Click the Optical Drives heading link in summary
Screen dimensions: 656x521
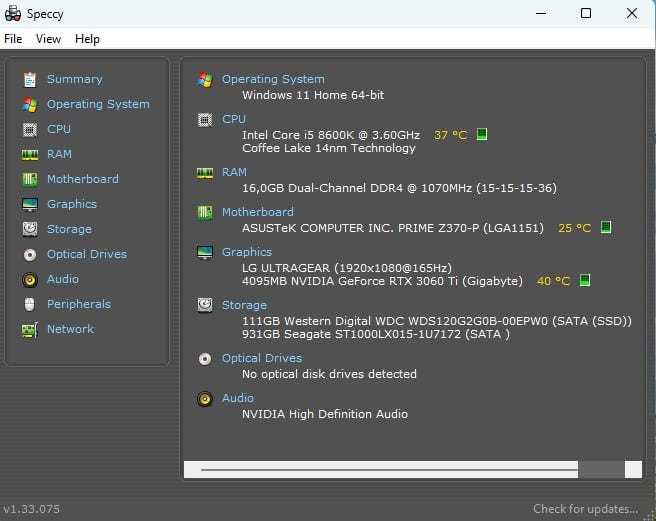click(x=261, y=358)
